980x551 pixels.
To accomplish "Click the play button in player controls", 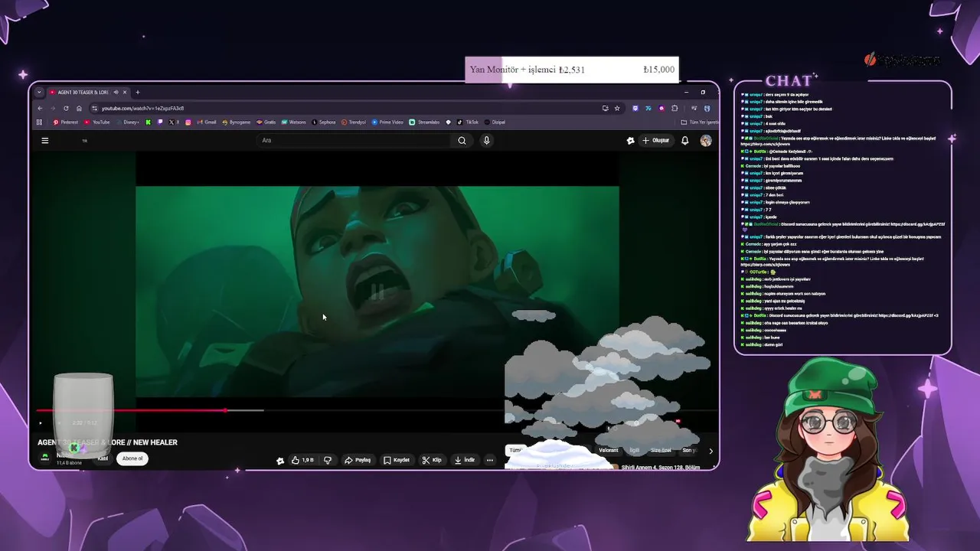I will coord(41,423).
